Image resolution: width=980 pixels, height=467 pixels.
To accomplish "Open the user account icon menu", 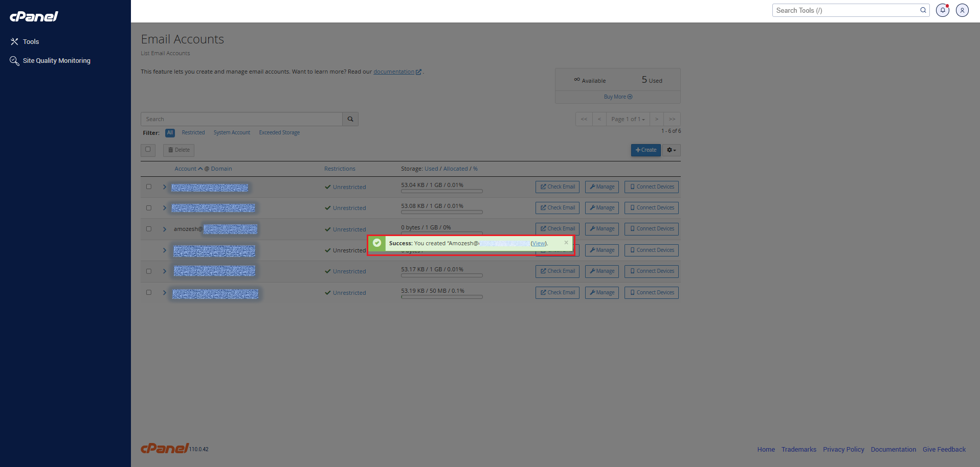I will 962,10.
